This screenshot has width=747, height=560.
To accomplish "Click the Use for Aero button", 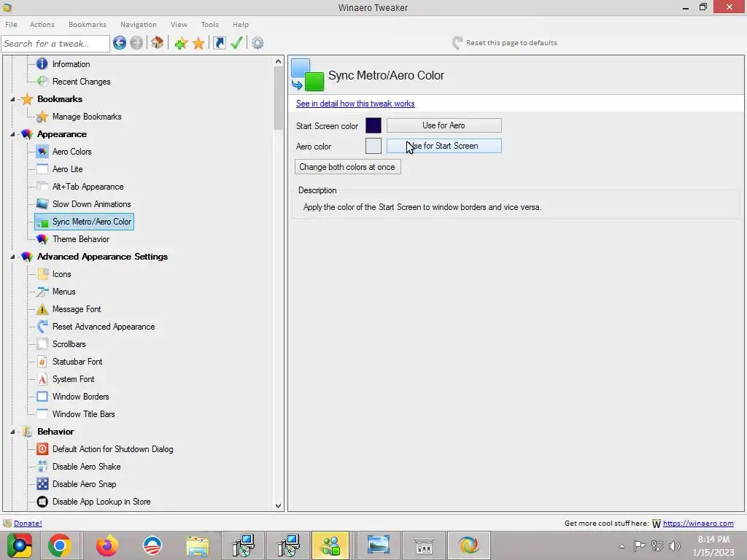I will (444, 125).
